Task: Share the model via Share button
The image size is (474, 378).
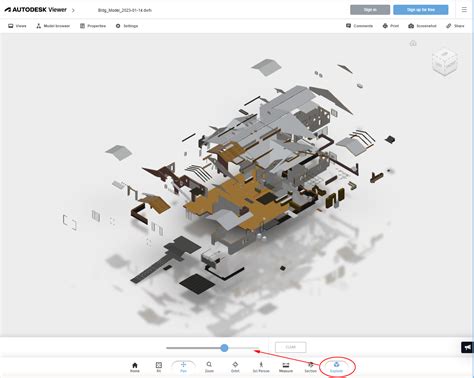Action: point(455,26)
